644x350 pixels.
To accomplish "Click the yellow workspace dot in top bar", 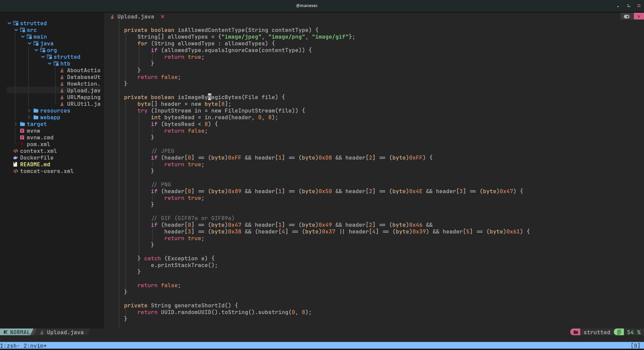I will pos(618,6).
